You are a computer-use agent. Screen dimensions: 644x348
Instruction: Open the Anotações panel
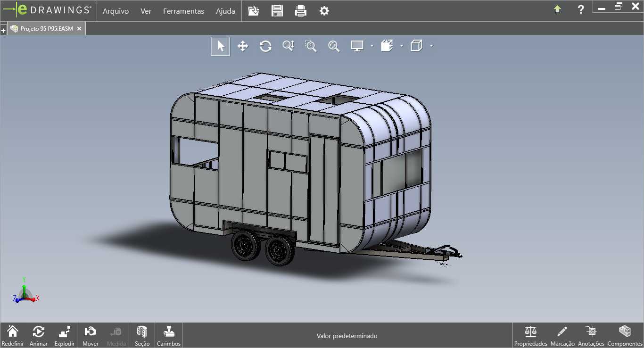(x=591, y=335)
